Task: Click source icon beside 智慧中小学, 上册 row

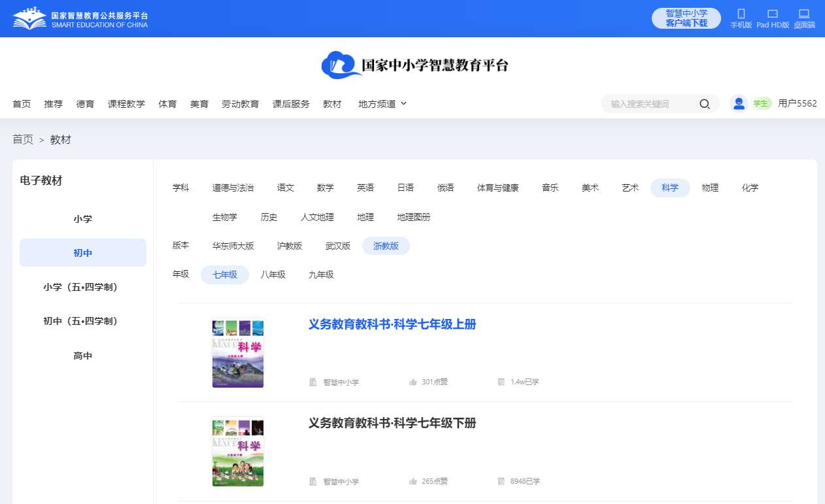Action: 313,382
